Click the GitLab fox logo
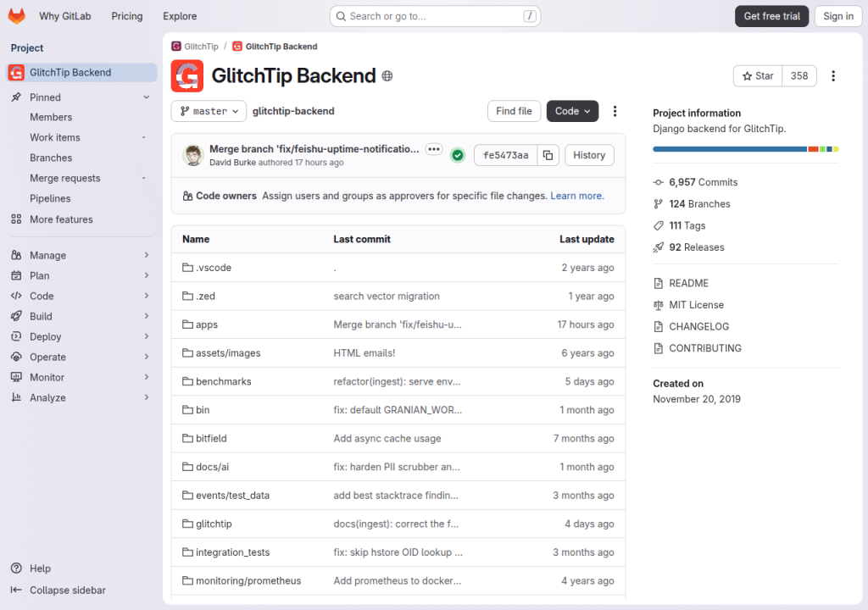868x610 pixels. coord(17,16)
